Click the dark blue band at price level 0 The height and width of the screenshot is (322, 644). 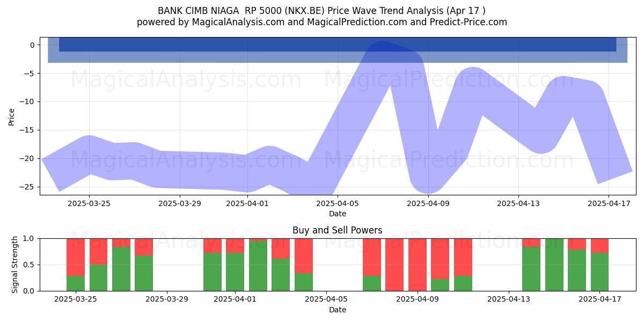point(338,45)
